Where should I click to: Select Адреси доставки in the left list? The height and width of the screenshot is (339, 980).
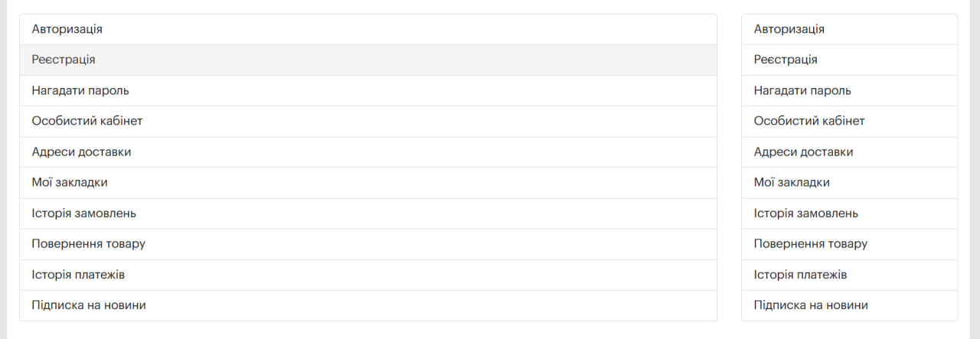[81, 152]
